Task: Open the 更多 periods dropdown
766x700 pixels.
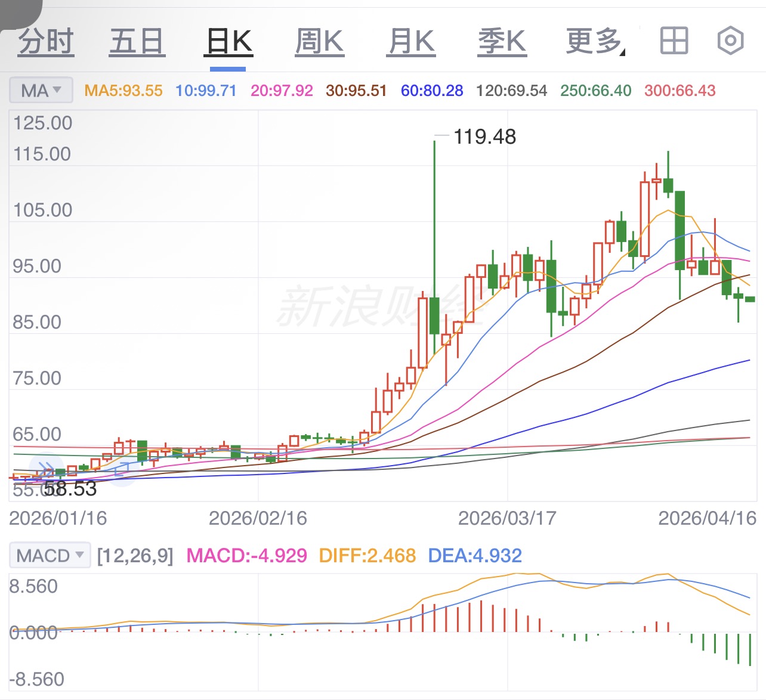Action: coord(595,42)
